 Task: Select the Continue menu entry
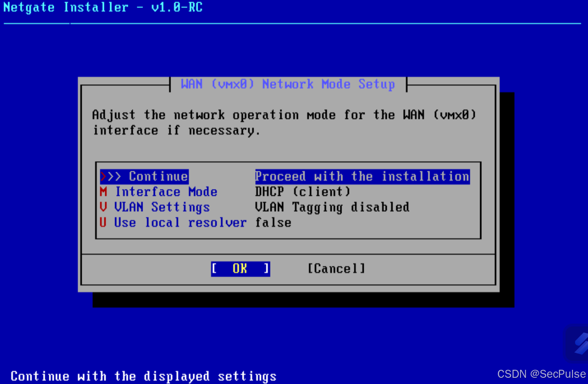pos(144,177)
